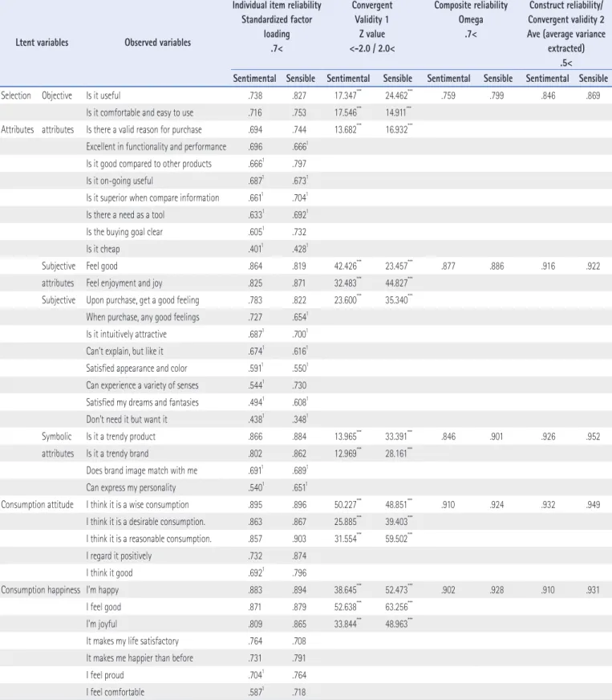The image size is (612, 700).
Task: Click the 'I feel proud' label
Action: click(x=105, y=675)
